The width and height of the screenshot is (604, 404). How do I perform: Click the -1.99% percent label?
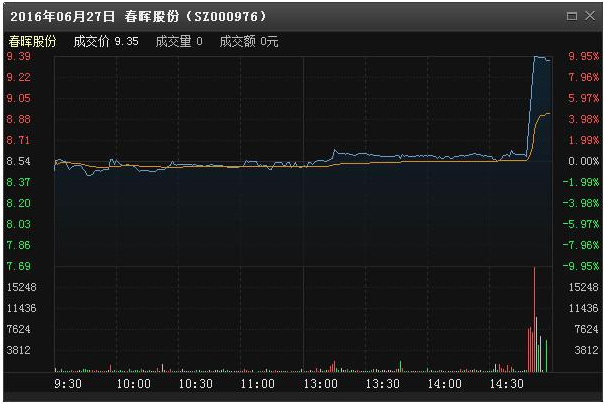coord(581,182)
